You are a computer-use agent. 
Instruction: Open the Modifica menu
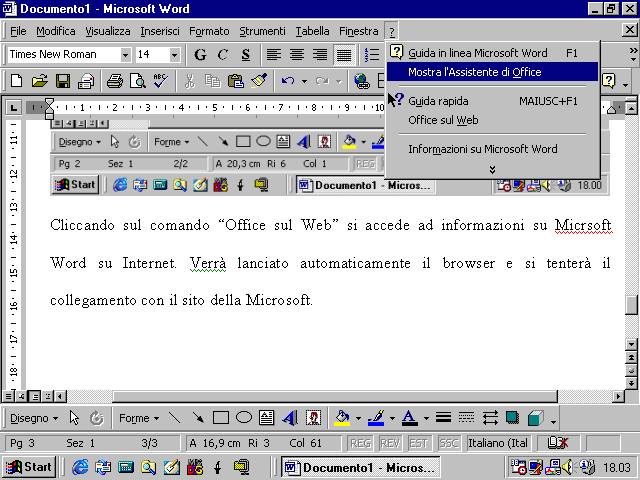(56, 31)
